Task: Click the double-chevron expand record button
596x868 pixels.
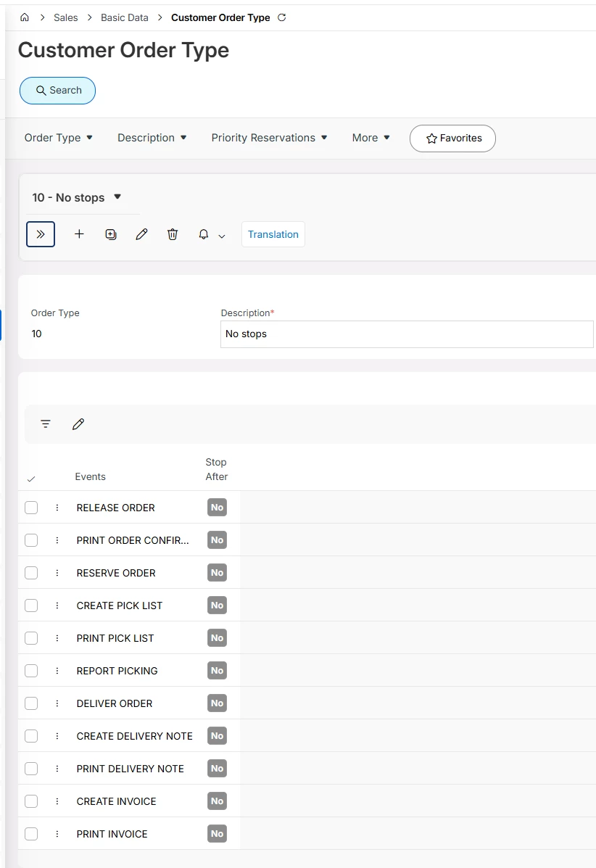Action: tap(41, 234)
